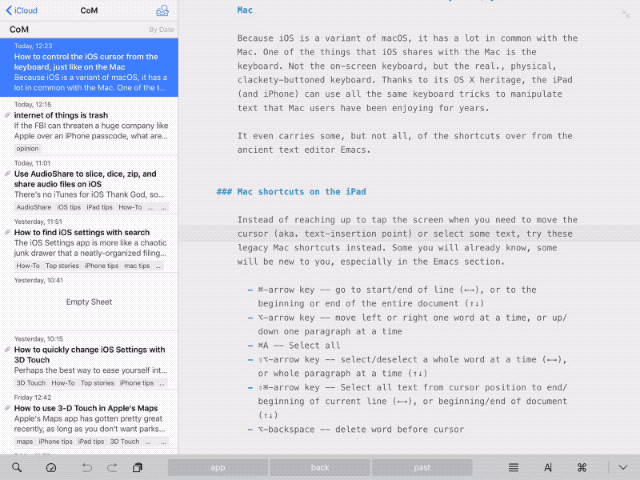The image size is (640, 480).
Task: Open sheet 'internet of things is trash'
Action: pyautogui.click(x=89, y=126)
